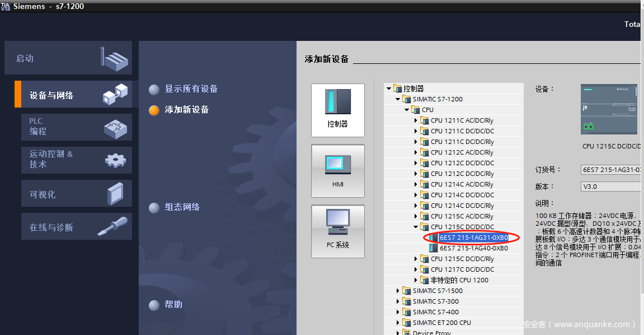644x335 pixels.
Task: Expand CPU 1212C AC/DC/Rly
Action: [x=416, y=152]
